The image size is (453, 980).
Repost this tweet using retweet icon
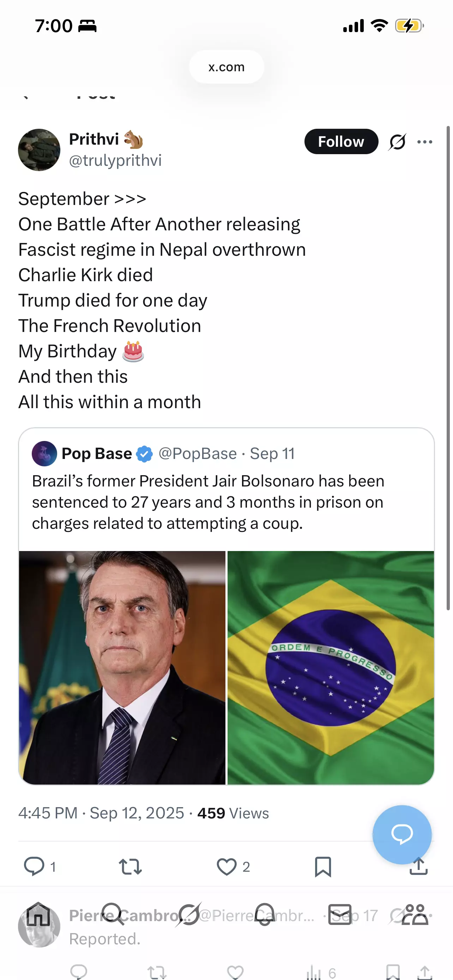point(130,866)
